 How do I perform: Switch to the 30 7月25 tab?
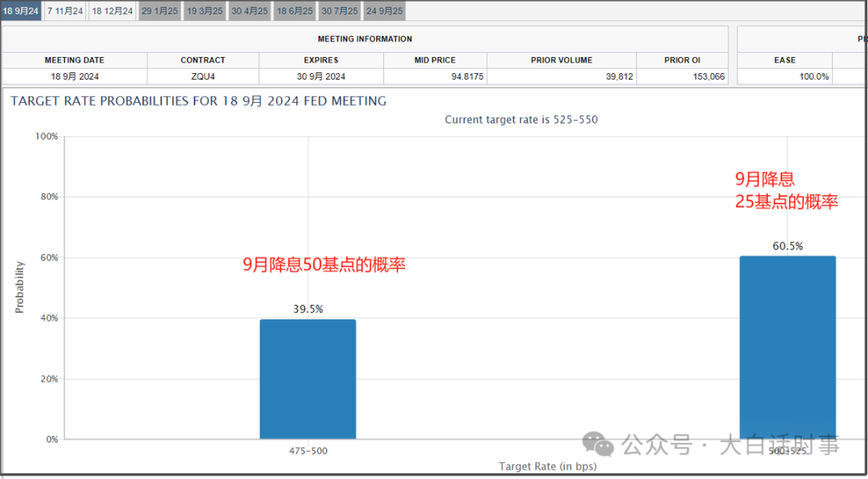pos(339,11)
